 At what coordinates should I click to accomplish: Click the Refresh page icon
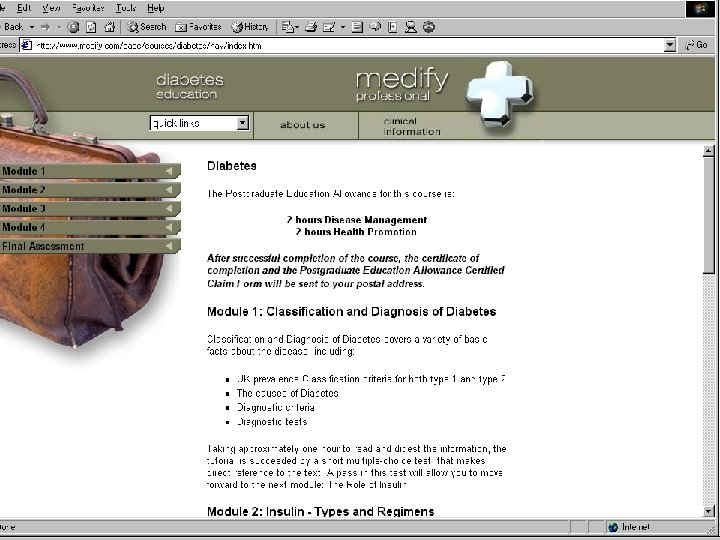[91, 27]
